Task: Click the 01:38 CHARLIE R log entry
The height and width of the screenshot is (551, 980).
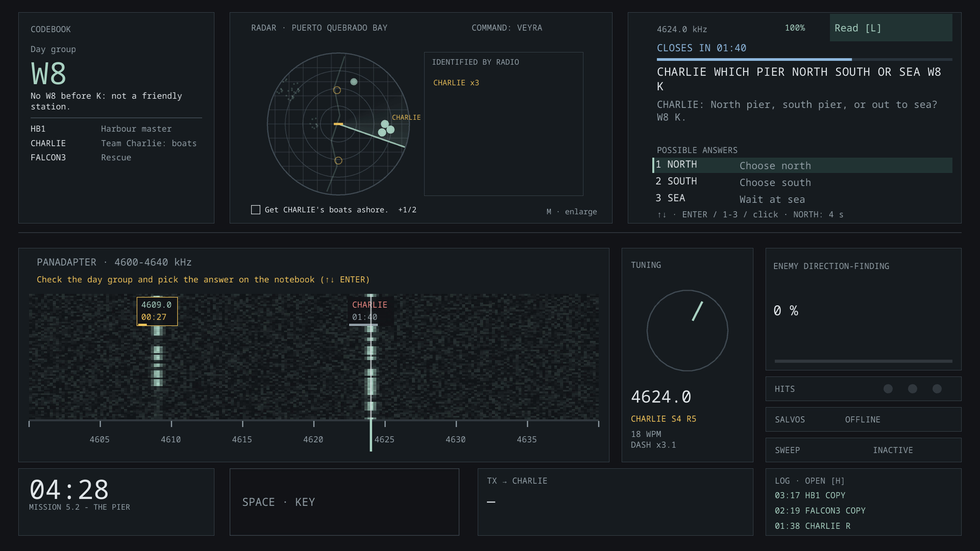Action: pyautogui.click(x=813, y=526)
